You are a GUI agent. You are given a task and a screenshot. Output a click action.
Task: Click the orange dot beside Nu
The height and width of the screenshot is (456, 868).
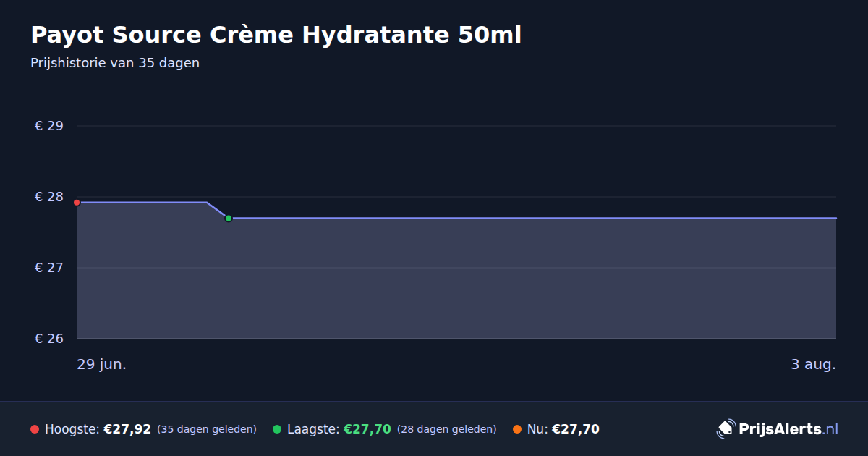click(x=517, y=429)
